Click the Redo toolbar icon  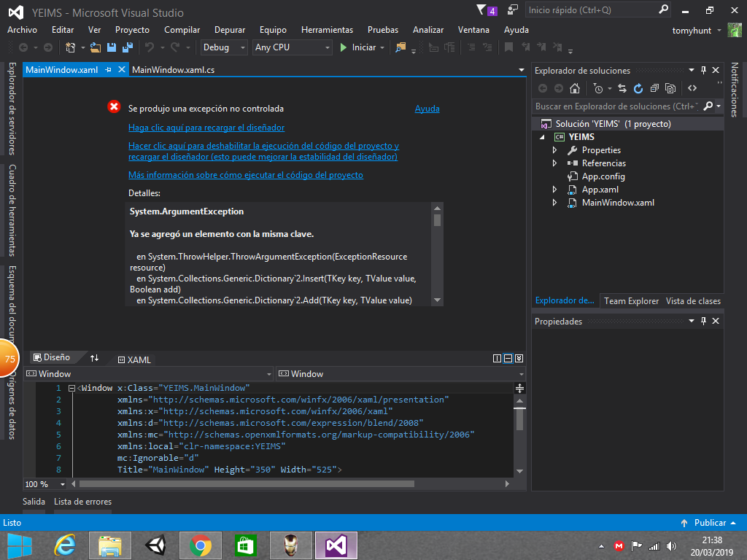coord(175,47)
